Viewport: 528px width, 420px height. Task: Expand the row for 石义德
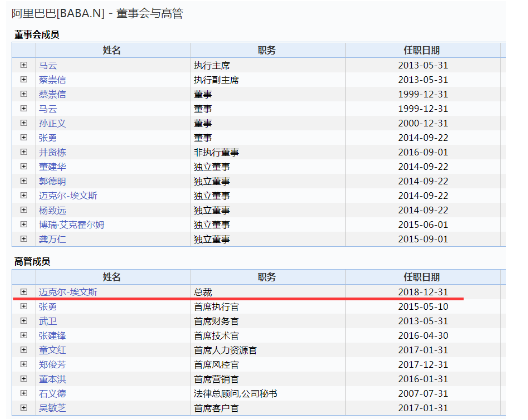click(x=23, y=393)
